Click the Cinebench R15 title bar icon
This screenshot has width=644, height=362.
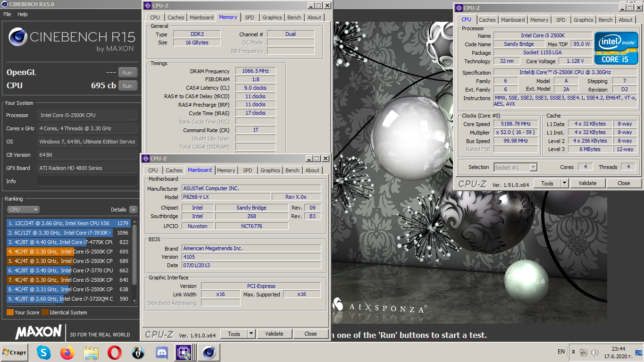click(5, 4)
